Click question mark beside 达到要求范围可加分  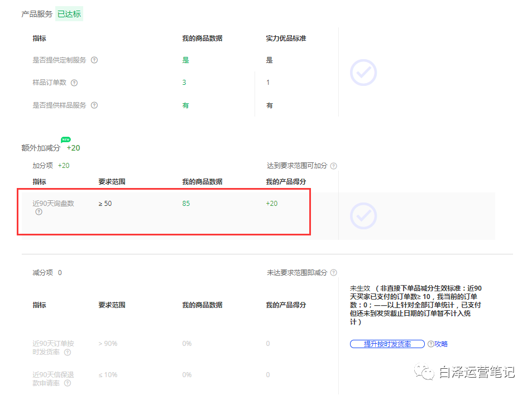(333, 165)
